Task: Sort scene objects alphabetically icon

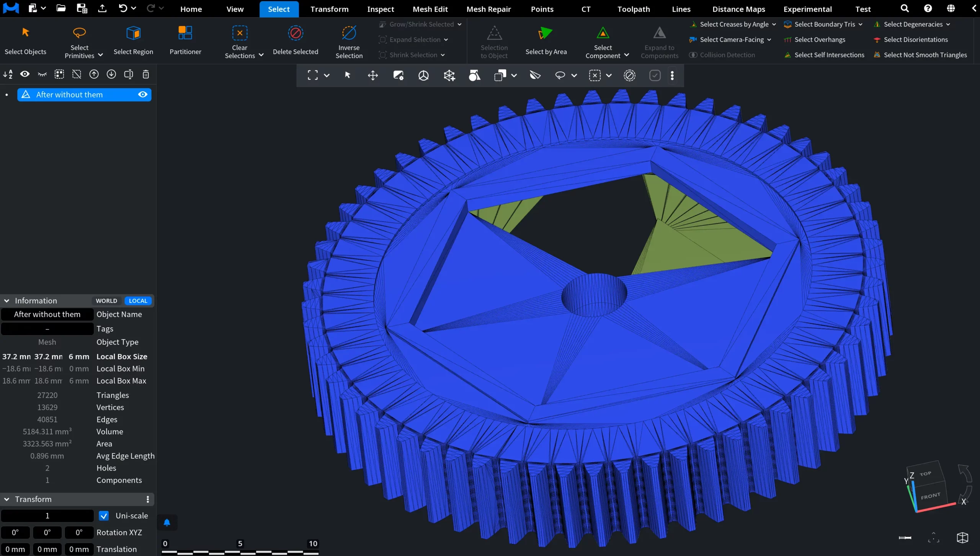Action: click(8, 74)
